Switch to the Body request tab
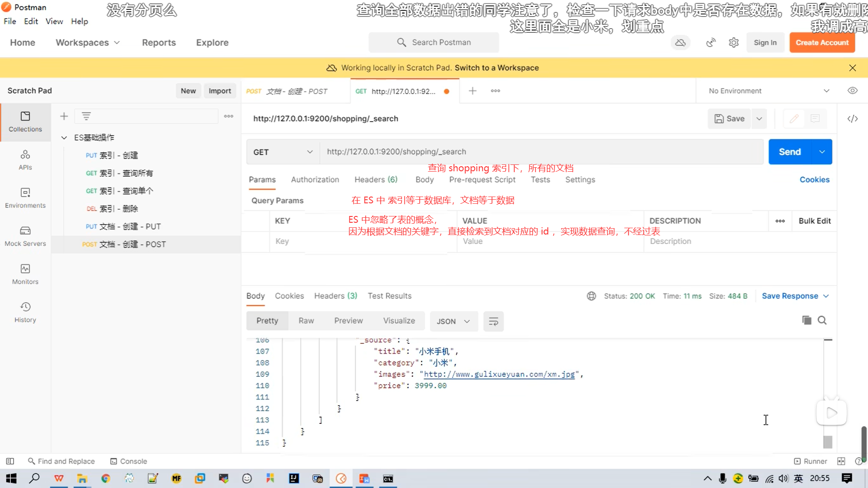The image size is (868, 488). [x=424, y=179]
